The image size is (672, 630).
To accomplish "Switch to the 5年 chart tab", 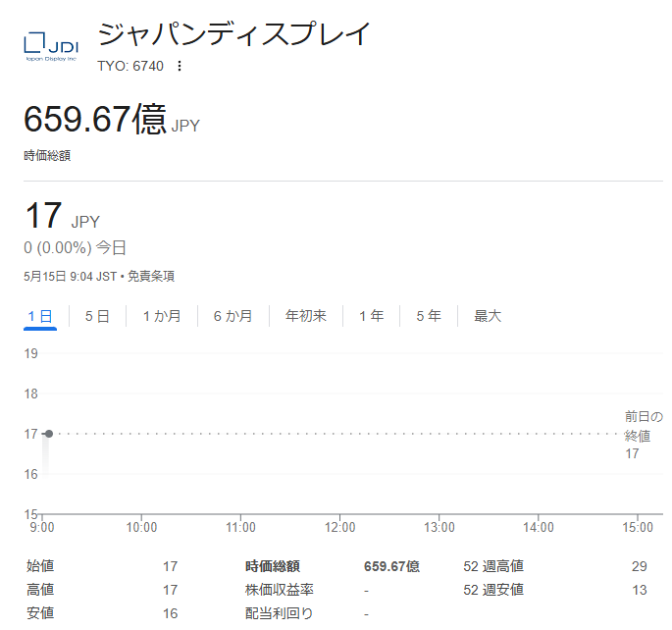I will (429, 316).
